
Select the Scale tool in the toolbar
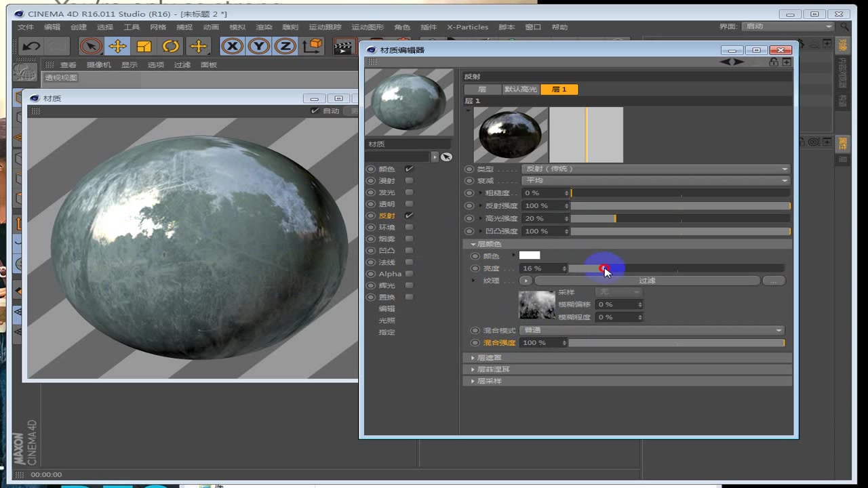click(x=143, y=46)
